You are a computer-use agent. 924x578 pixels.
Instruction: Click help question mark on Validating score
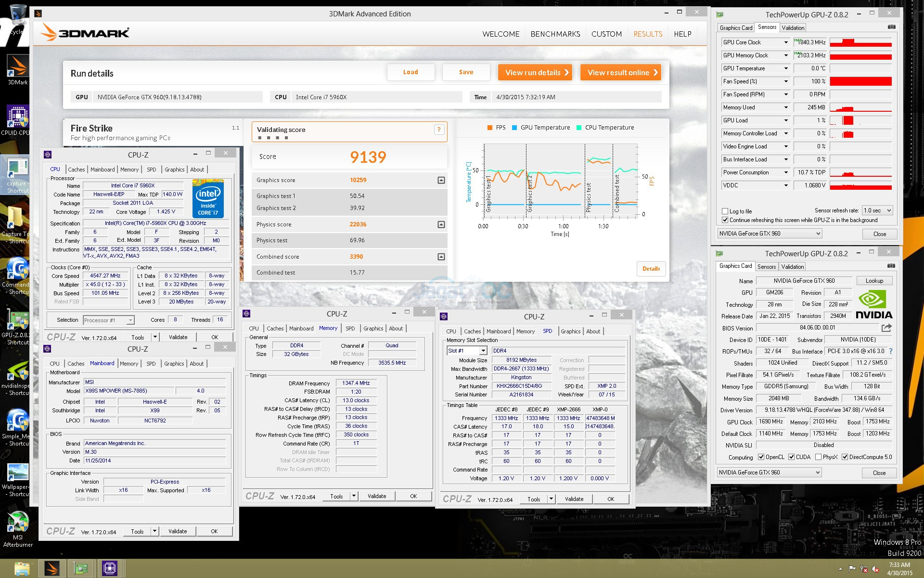(438, 129)
